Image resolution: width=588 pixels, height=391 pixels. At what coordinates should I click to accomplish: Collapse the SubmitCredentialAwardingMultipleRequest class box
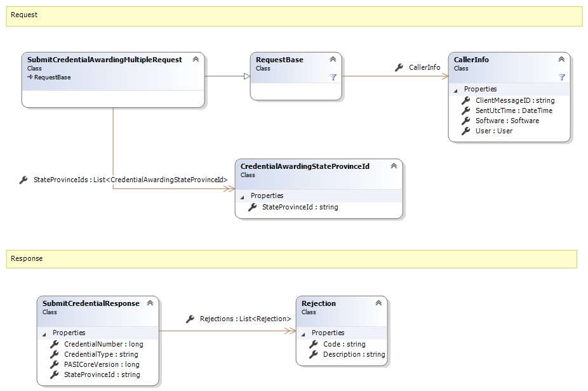(x=196, y=60)
